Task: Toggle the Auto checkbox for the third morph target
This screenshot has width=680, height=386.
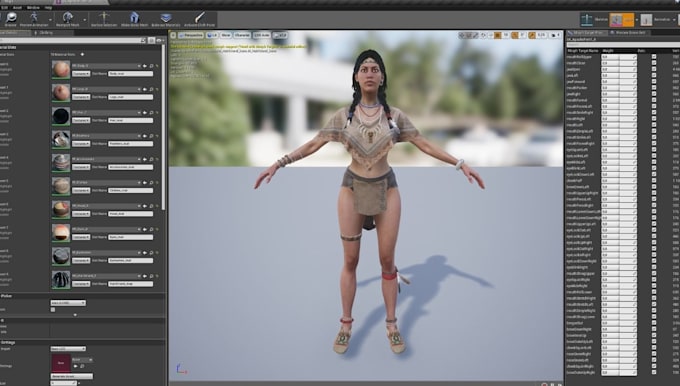Action: (654, 69)
